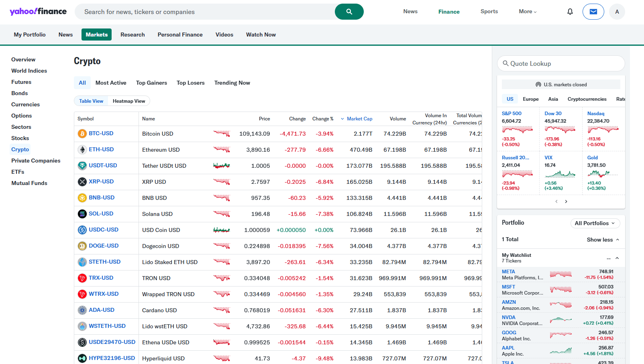Click the account avatar icon
The height and width of the screenshot is (364, 644).
coord(617,12)
